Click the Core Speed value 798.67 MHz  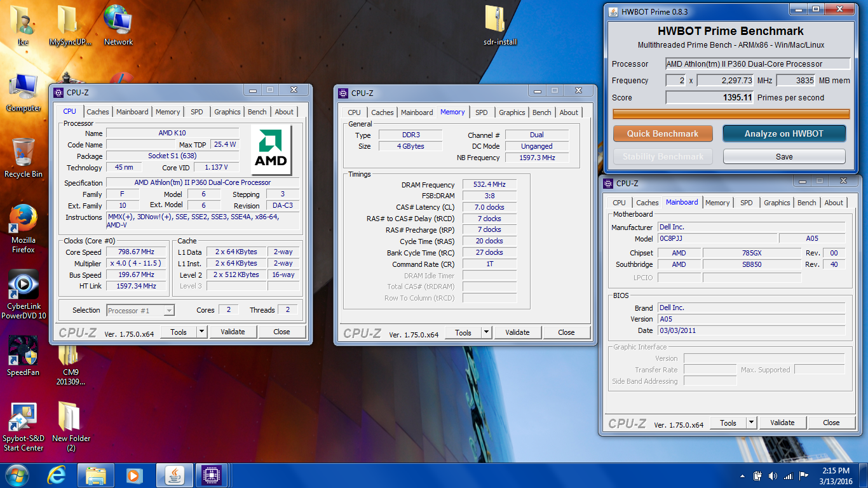pos(137,252)
